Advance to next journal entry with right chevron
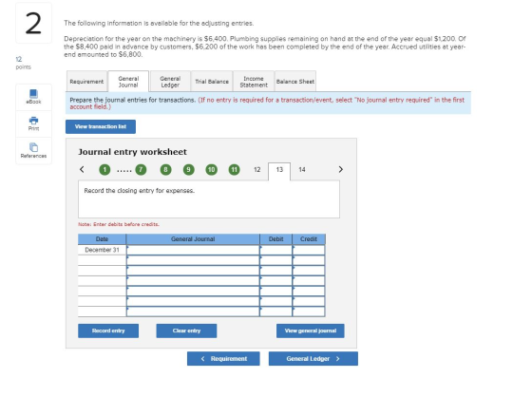 pos(341,169)
